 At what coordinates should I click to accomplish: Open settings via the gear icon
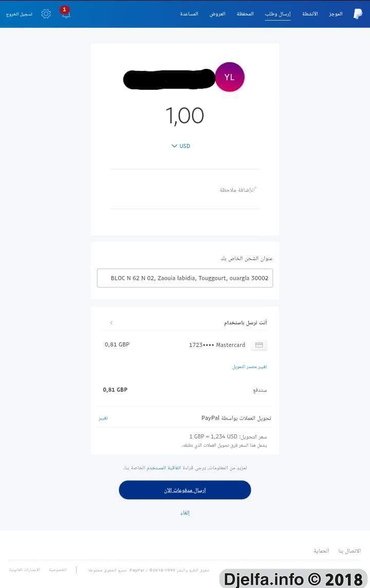point(46,14)
